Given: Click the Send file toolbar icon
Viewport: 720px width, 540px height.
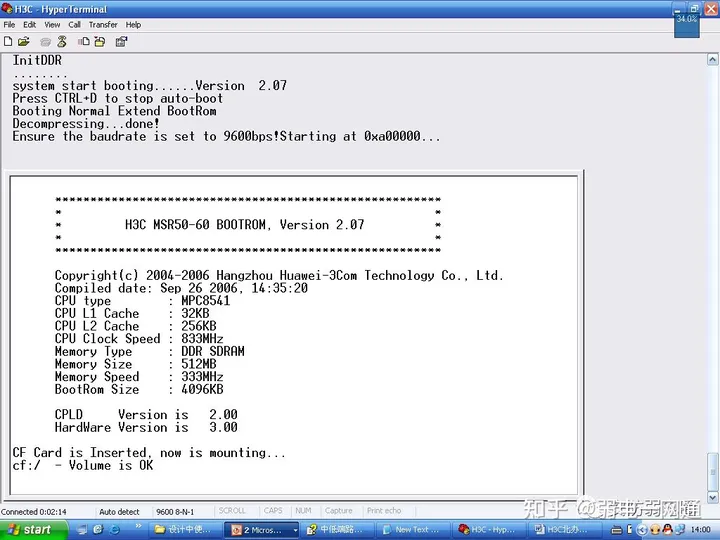Looking at the screenshot, I should pyautogui.click(x=84, y=42).
